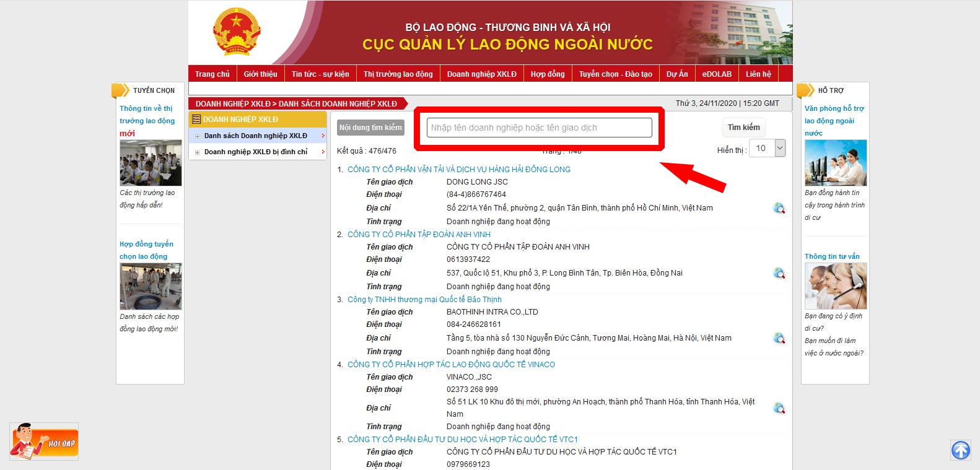
Task: Click the phone number 084-246628161
Action: 474,324
